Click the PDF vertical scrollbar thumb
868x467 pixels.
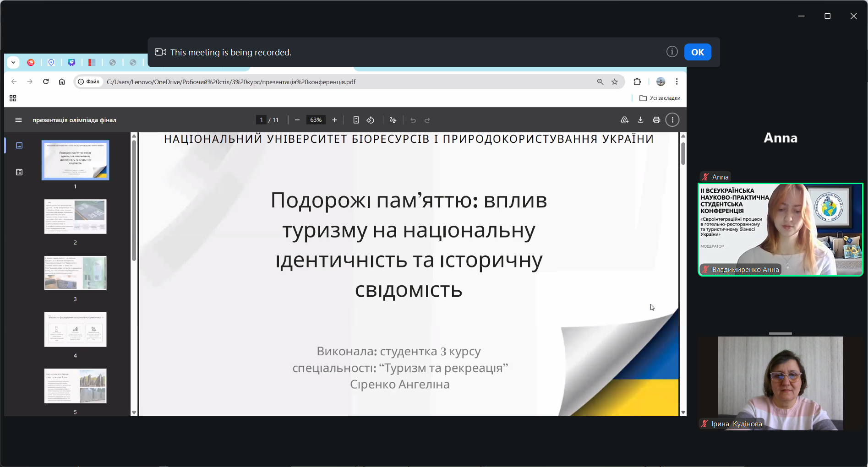pyautogui.click(x=683, y=153)
